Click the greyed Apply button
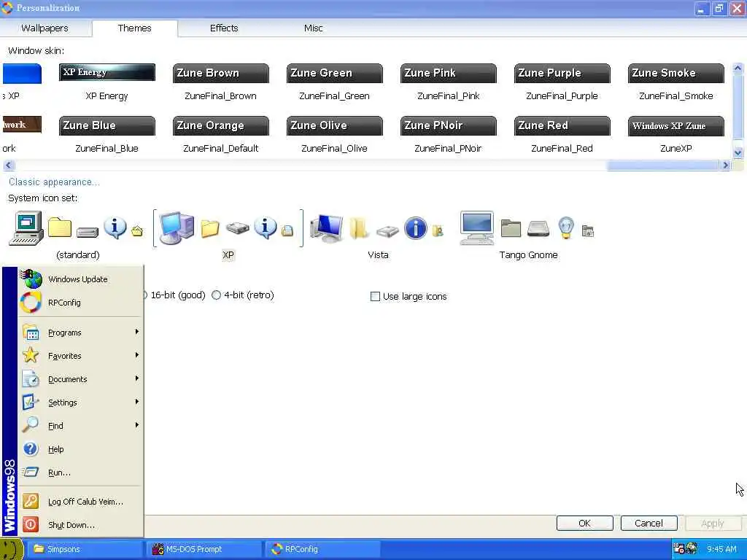 point(713,524)
